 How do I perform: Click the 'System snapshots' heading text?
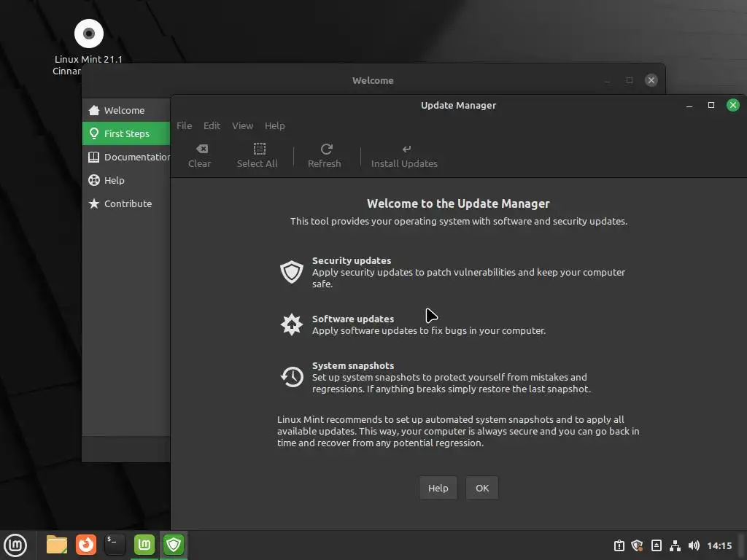(x=353, y=366)
